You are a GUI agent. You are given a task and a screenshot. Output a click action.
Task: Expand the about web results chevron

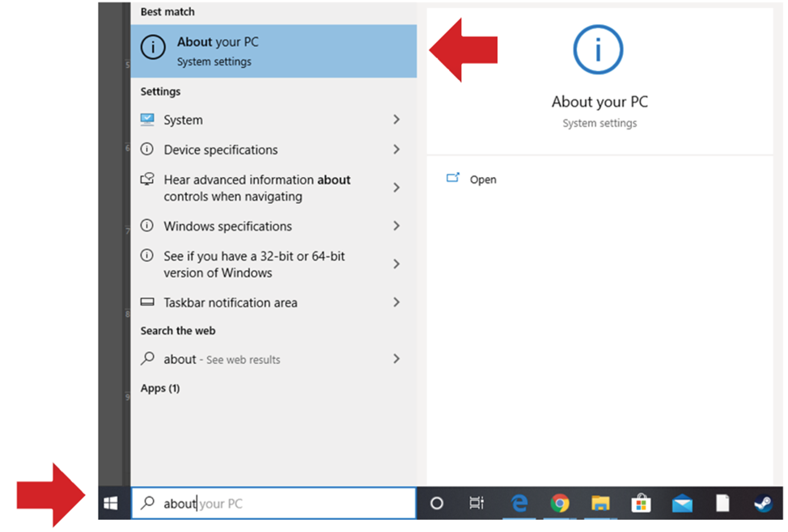click(396, 359)
